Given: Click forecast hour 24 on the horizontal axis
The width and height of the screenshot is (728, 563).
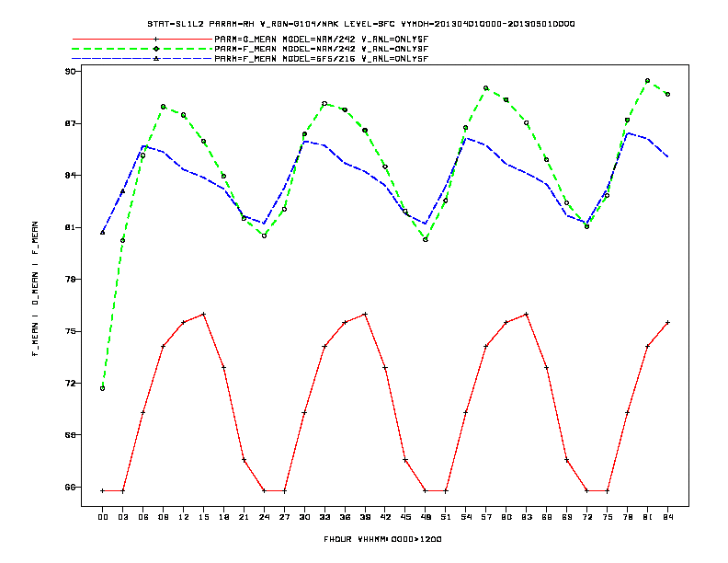Looking at the screenshot, I should click(x=264, y=517).
